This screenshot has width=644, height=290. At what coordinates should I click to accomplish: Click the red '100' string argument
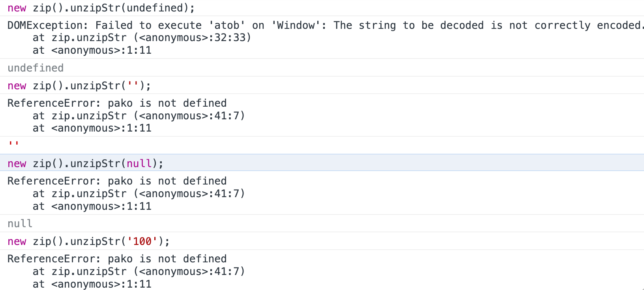click(142, 241)
